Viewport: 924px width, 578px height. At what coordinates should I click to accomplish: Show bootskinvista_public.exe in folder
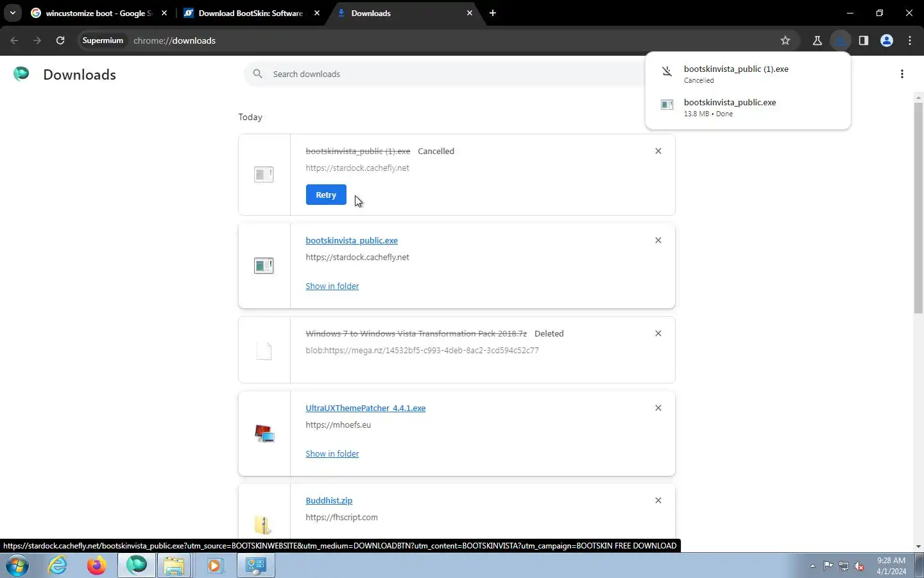[x=332, y=286]
